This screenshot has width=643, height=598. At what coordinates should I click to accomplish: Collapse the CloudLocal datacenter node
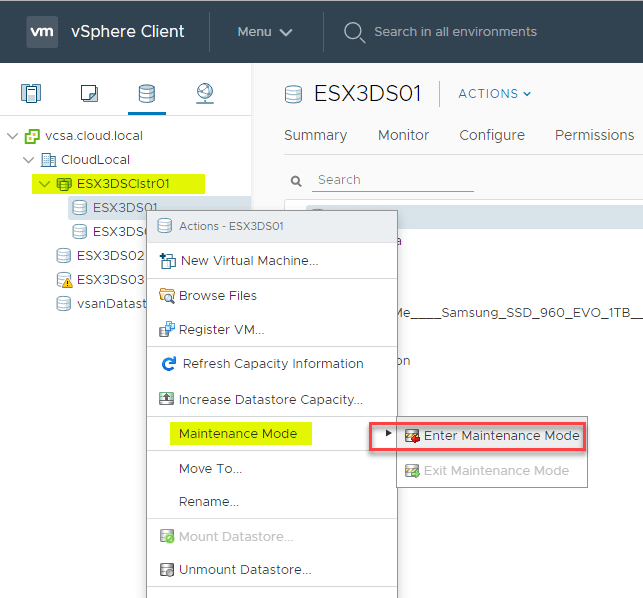click(x=28, y=160)
